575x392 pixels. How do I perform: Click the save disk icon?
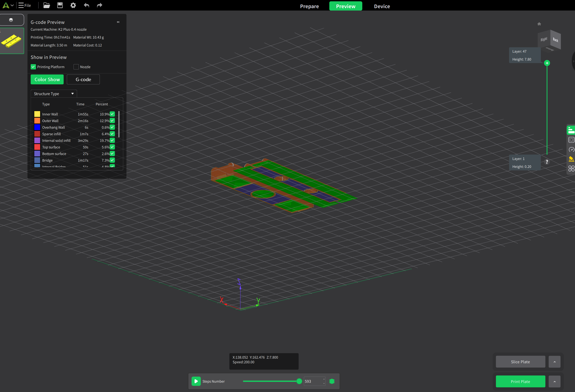[60, 5]
